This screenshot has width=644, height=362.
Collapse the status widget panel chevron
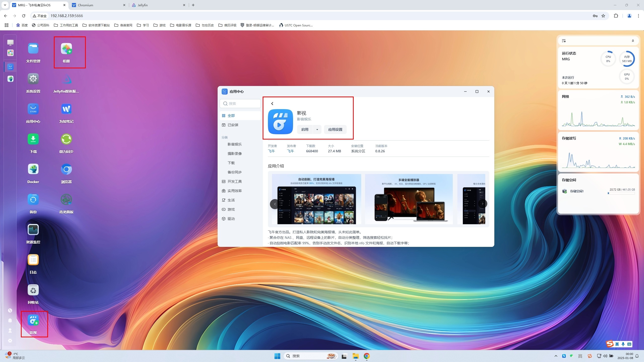tap(633, 41)
